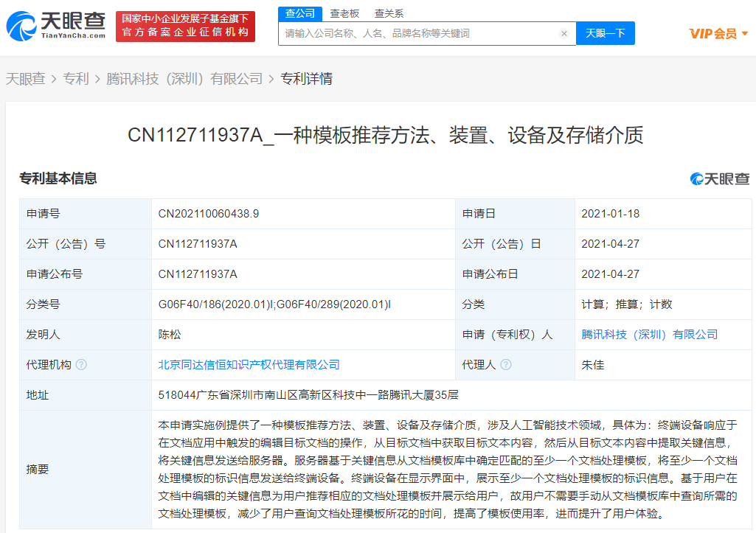
Task: Click the 公开（公告）号 value CN112711937A
Action: pyautogui.click(x=198, y=244)
